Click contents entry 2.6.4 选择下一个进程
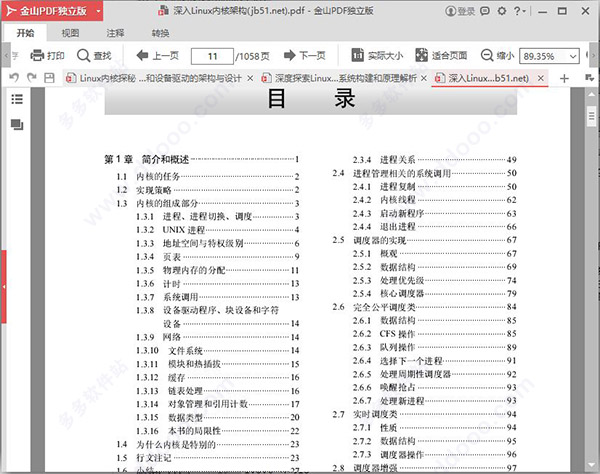The image size is (600, 474). (x=434, y=360)
